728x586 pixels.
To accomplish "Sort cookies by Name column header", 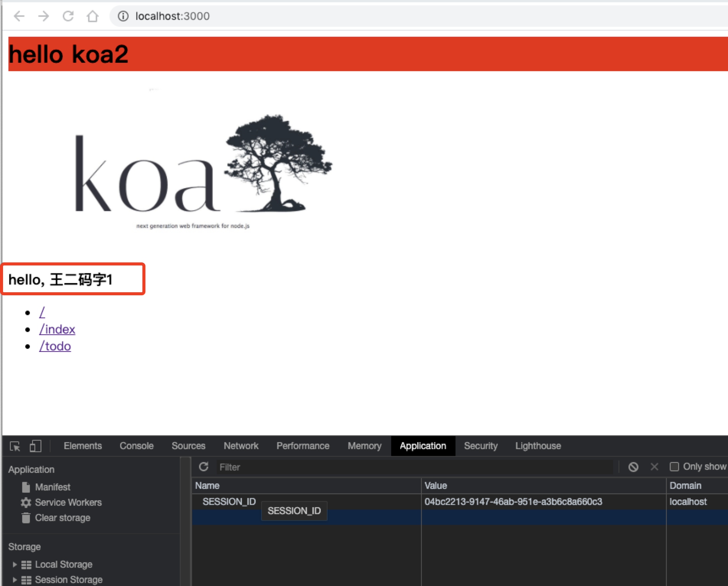I will point(306,485).
